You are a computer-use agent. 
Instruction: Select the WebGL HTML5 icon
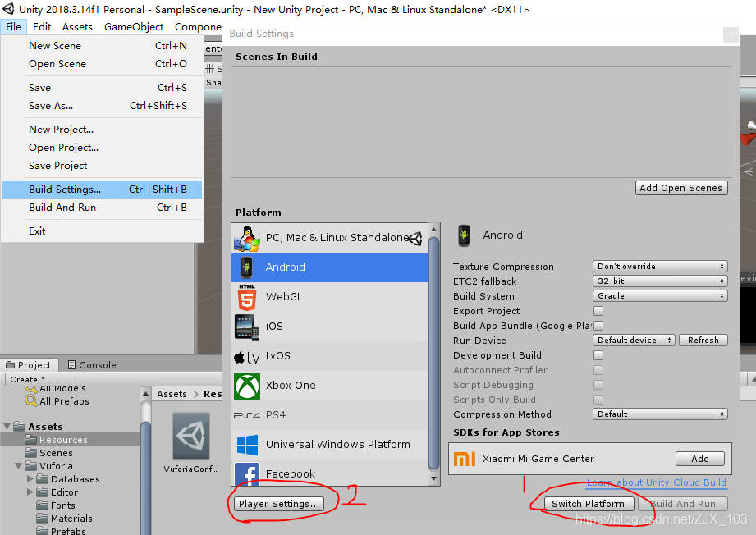pos(247,297)
